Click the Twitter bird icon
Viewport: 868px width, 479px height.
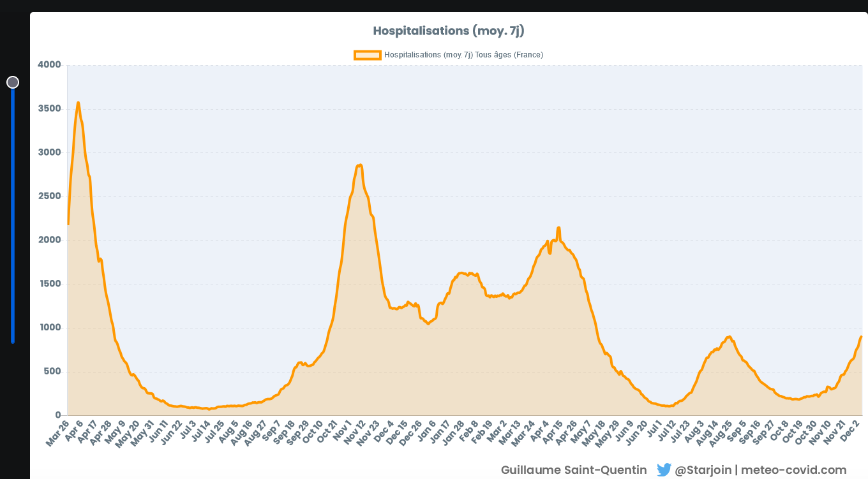(664, 470)
